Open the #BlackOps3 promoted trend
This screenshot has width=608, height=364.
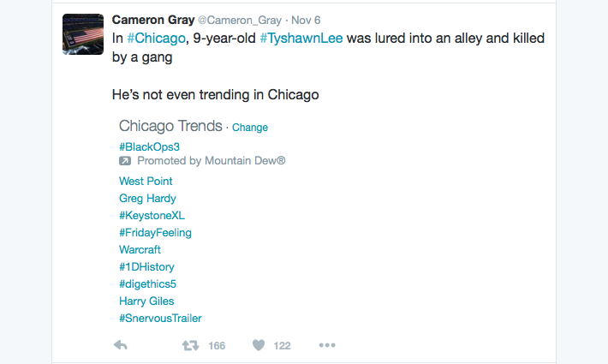pyautogui.click(x=149, y=146)
